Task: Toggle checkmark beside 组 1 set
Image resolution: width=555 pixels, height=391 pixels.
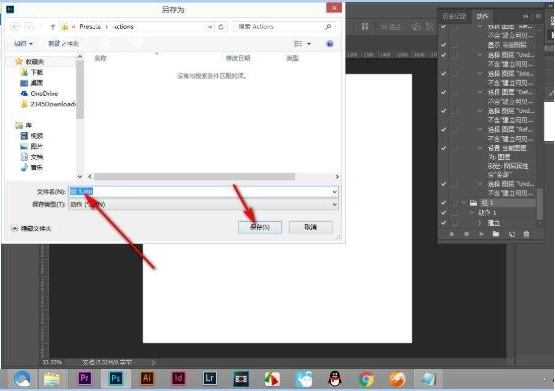Action: click(x=444, y=203)
